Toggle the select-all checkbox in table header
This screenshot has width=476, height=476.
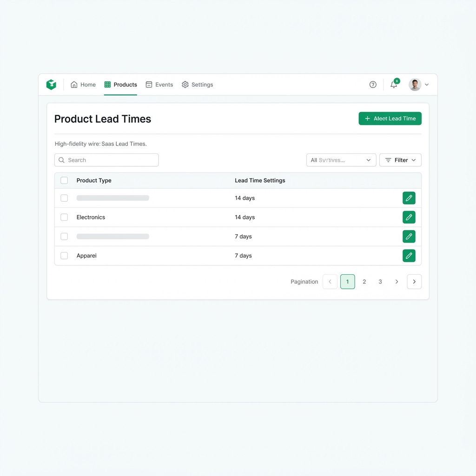[x=64, y=180]
